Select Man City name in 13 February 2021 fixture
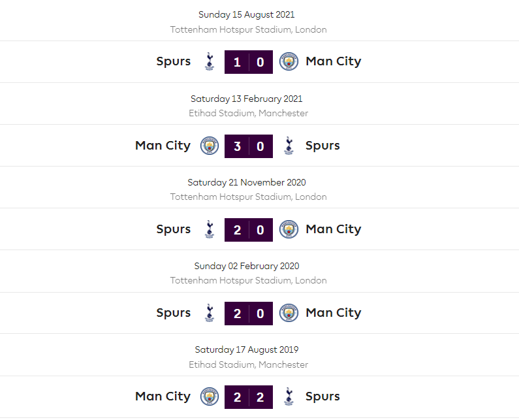 coord(163,146)
